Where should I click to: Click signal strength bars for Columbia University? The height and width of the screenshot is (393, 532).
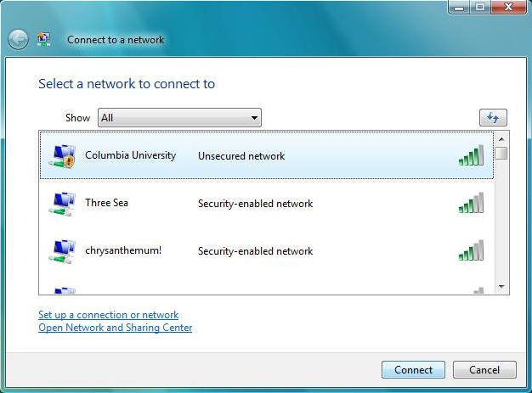click(x=471, y=155)
